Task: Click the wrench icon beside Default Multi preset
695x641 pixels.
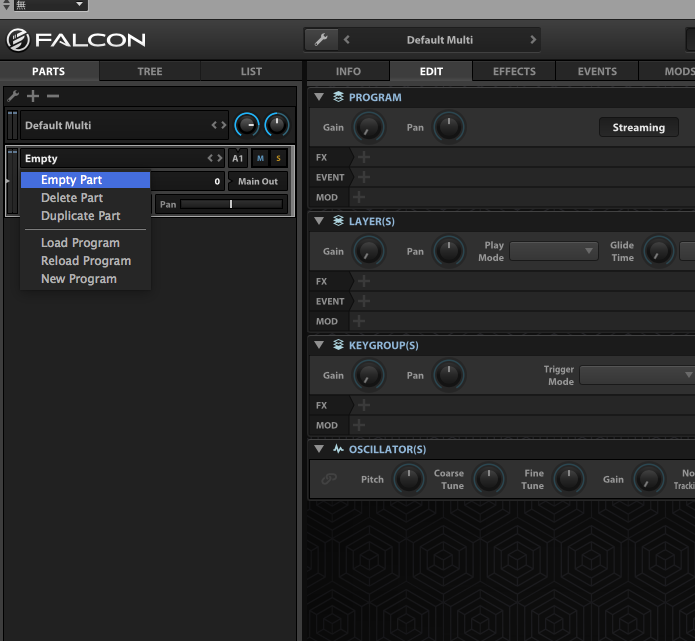Action: tap(321, 40)
